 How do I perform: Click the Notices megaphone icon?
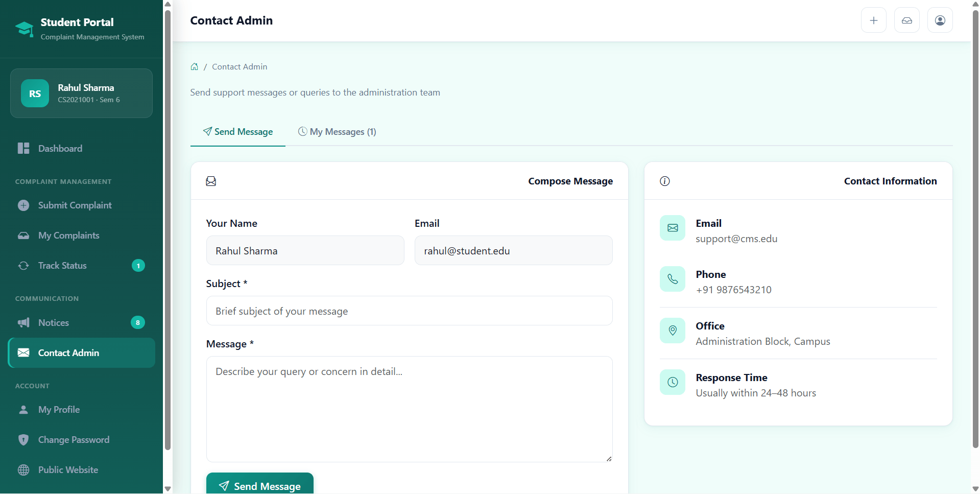point(23,323)
